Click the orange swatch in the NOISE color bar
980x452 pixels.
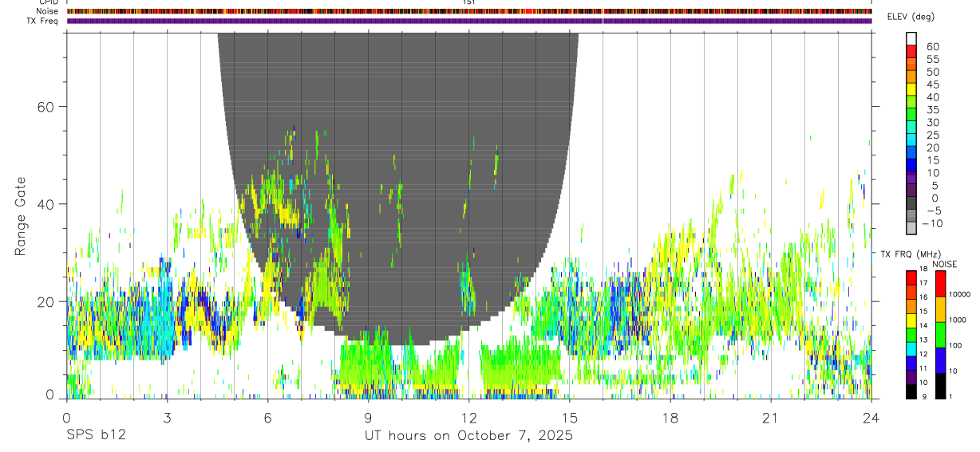(x=940, y=309)
